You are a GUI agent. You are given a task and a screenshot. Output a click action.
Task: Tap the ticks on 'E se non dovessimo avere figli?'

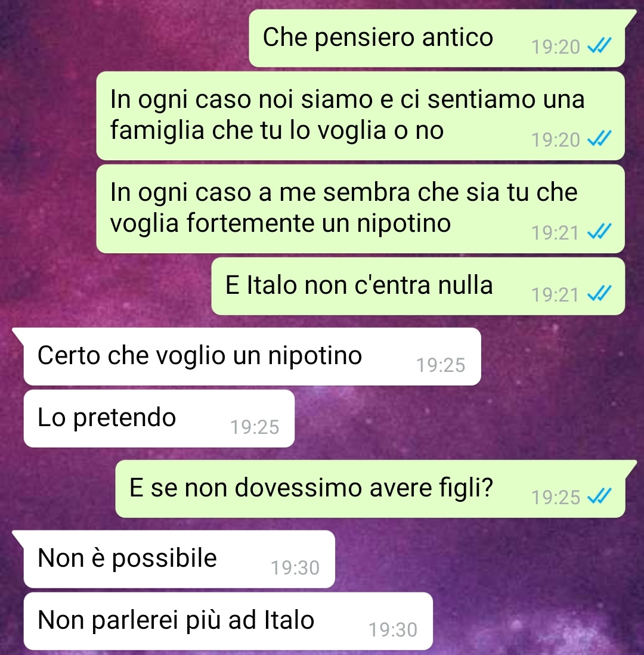tap(599, 496)
